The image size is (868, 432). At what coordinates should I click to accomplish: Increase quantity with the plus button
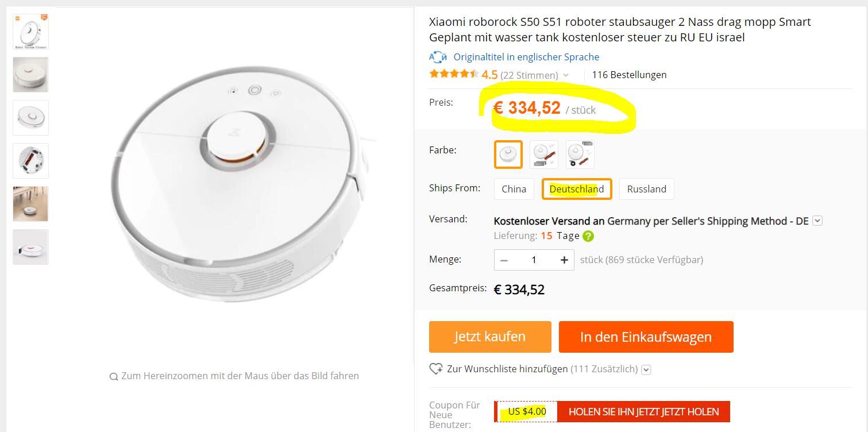coord(564,260)
